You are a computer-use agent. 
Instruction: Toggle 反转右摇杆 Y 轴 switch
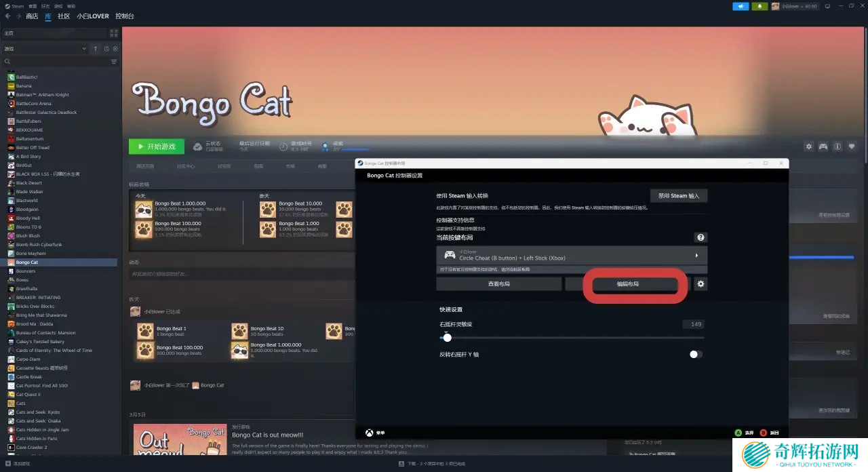pyautogui.click(x=696, y=354)
